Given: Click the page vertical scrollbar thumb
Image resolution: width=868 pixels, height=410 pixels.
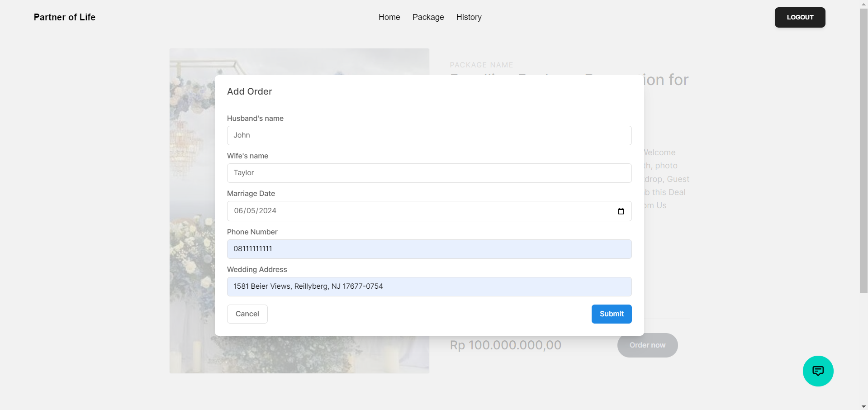Looking at the screenshot, I should click(x=863, y=151).
